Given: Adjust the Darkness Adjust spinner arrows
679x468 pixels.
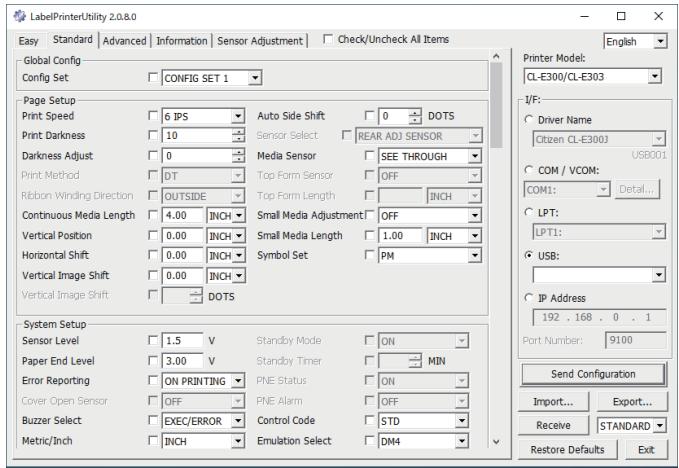Looking at the screenshot, I should click(238, 155).
